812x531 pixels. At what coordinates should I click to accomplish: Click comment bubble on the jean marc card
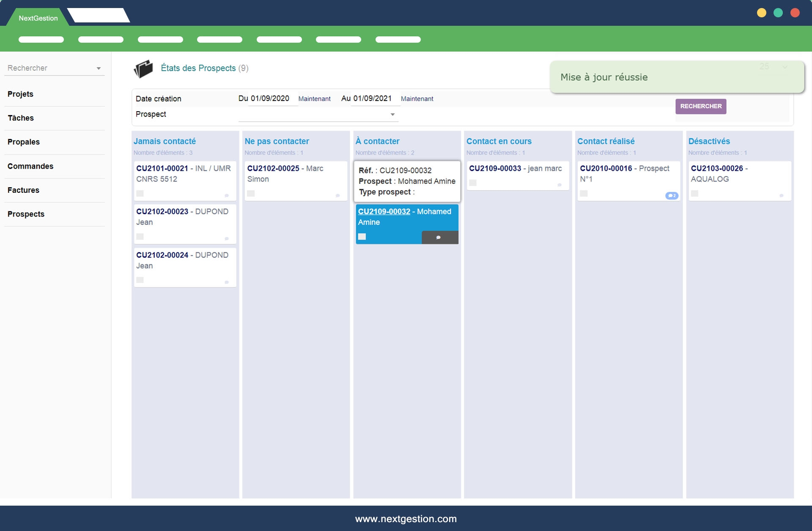coord(560,185)
